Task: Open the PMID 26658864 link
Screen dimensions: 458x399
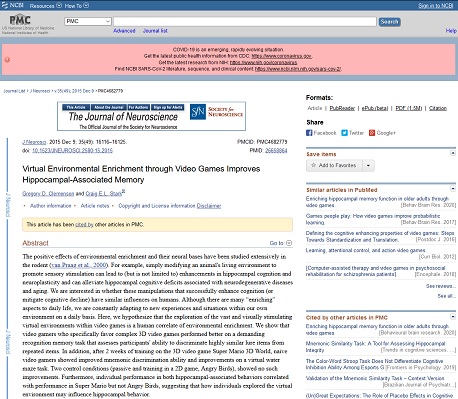Action: click(276, 151)
